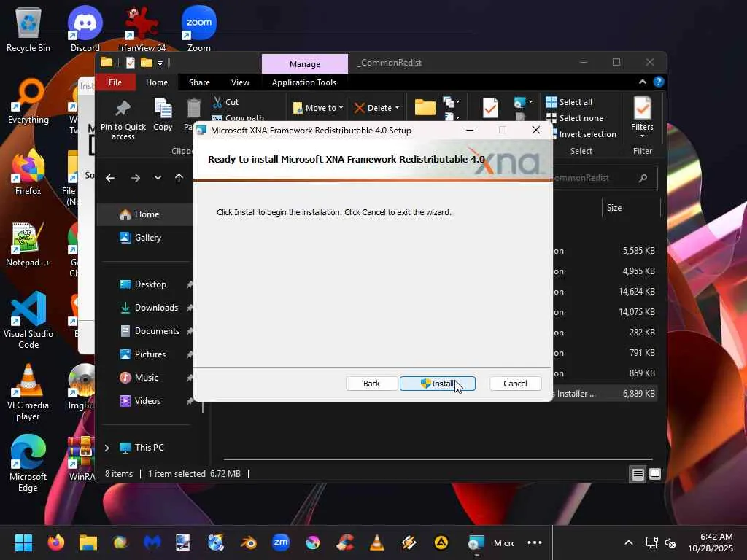Viewport: 747px width, 560px height.
Task: Click the Recycle Bin desktop icon
Action: click(28, 29)
